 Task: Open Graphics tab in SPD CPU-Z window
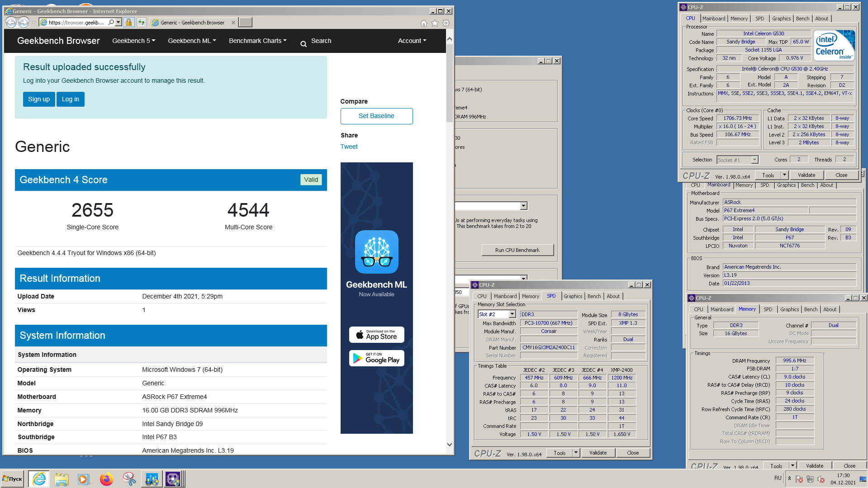(x=573, y=296)
